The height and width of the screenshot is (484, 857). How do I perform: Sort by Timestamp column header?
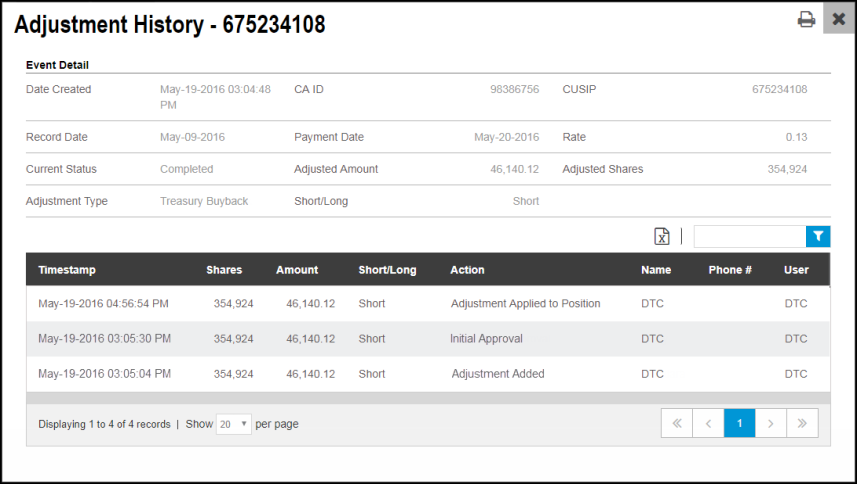tap(67, 270)
